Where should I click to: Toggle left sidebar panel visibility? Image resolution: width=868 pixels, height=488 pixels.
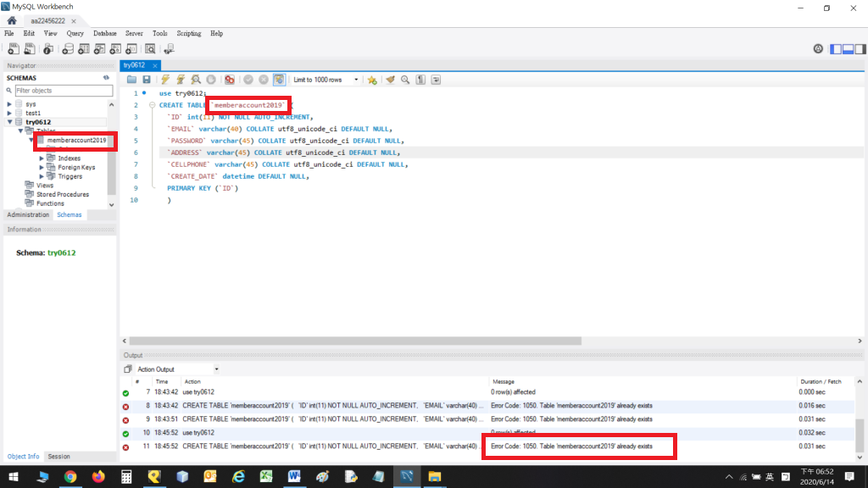point(836,48)
